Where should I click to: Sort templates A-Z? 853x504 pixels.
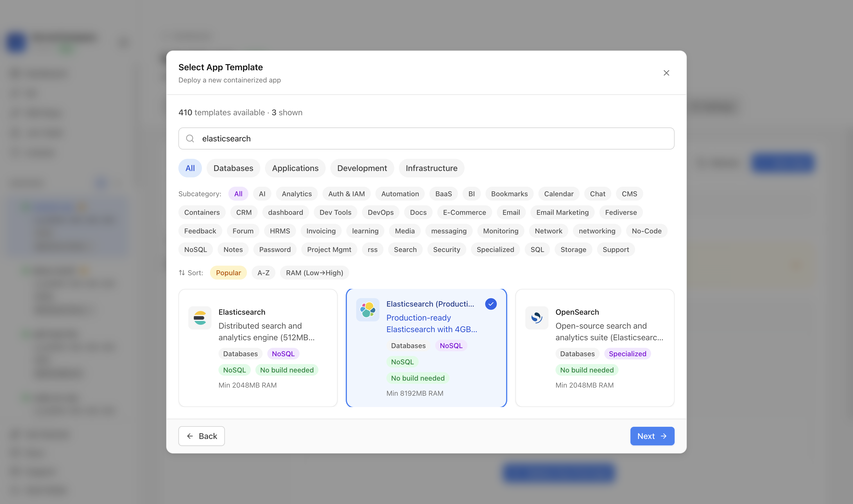pyautogui.click(x=264, y=273)
